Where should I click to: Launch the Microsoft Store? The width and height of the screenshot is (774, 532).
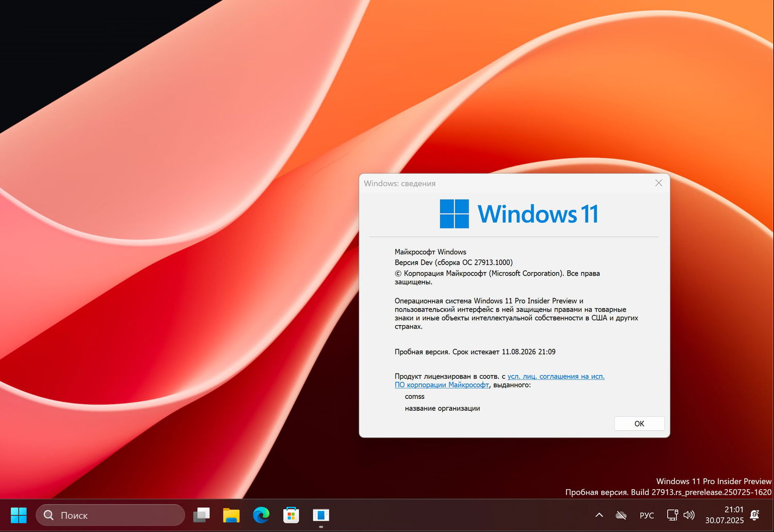coord(291,514)
